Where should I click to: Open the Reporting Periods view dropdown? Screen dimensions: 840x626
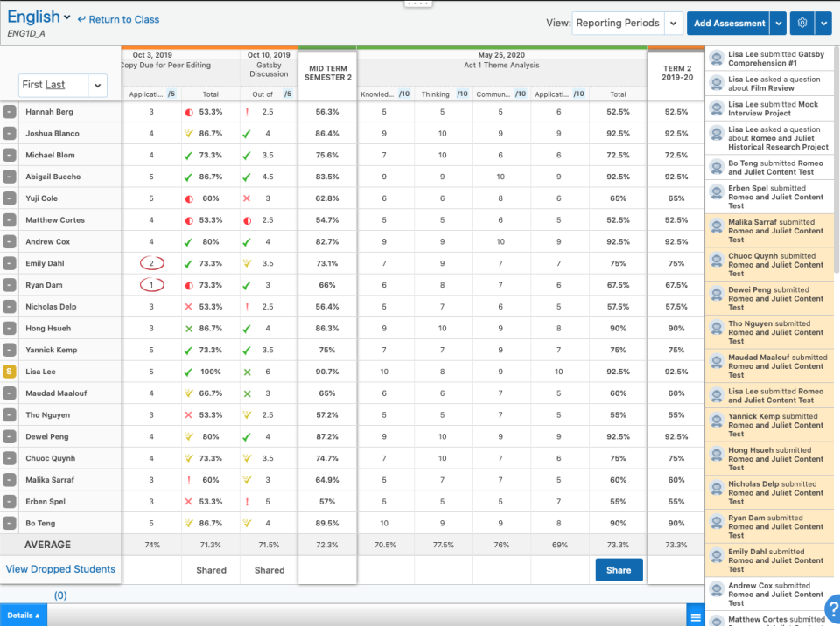pyautogui.click(x=673, y=23)
